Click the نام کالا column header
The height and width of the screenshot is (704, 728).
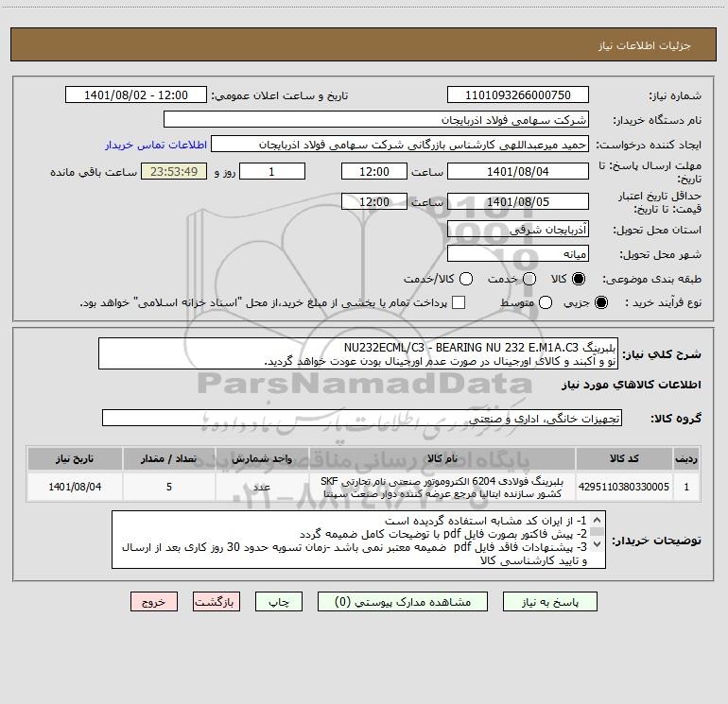coord(442,458)
